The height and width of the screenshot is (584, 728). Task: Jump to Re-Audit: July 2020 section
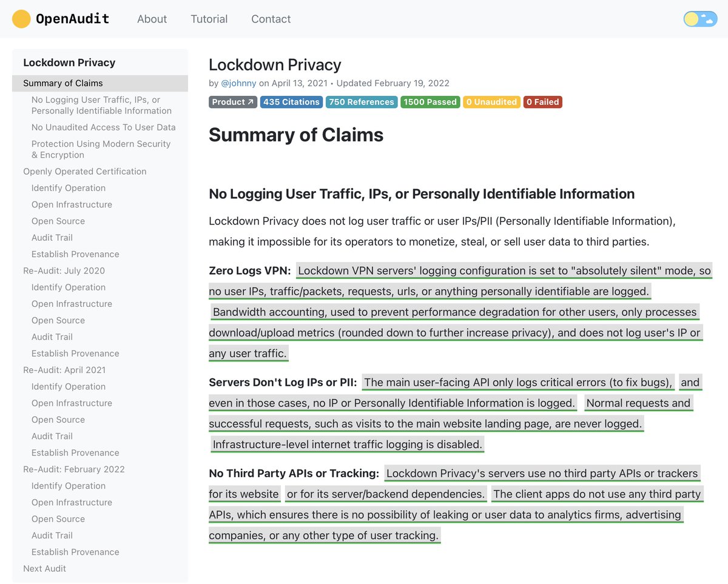[64, 270]
